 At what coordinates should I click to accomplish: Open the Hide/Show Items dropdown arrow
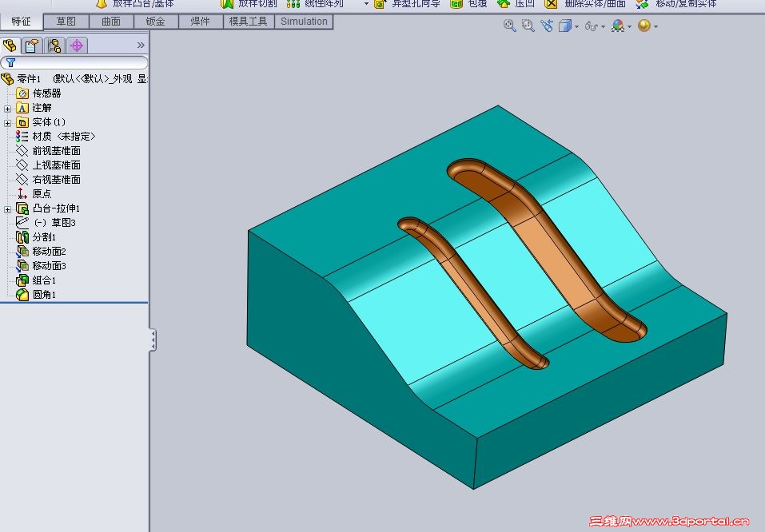[603, 26]
